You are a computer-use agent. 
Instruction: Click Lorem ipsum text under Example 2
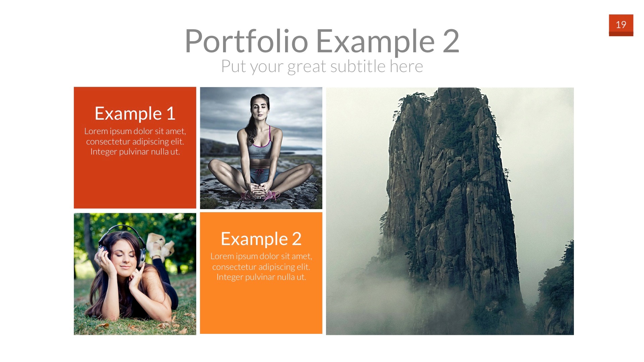click(261, 266)
